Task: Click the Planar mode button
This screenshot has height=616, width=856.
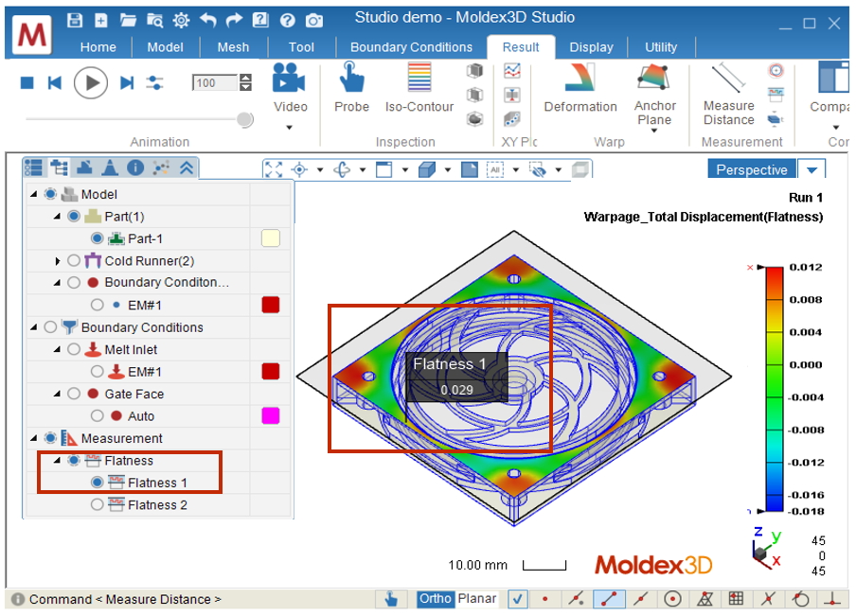Action: (476, 599)
